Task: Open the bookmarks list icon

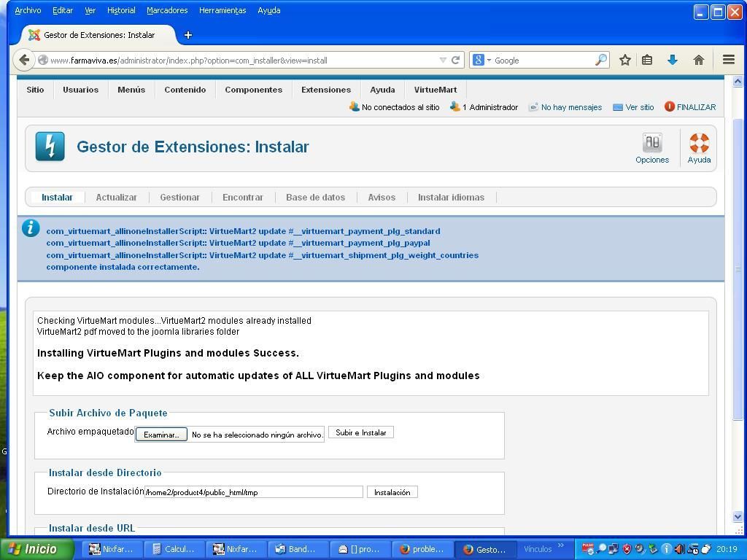Action: (647, 60)
